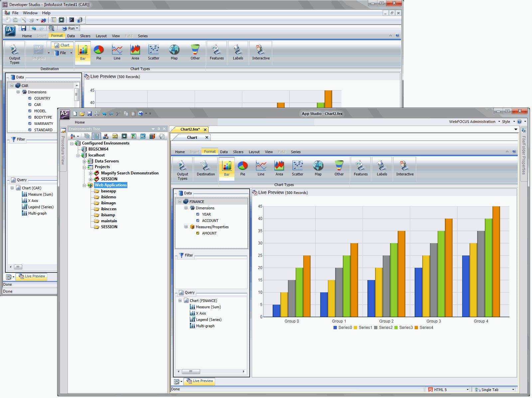The image size is (532, 398).
Task: Open Area chart in Developer Studio ribbon
Action: [135, 53]
